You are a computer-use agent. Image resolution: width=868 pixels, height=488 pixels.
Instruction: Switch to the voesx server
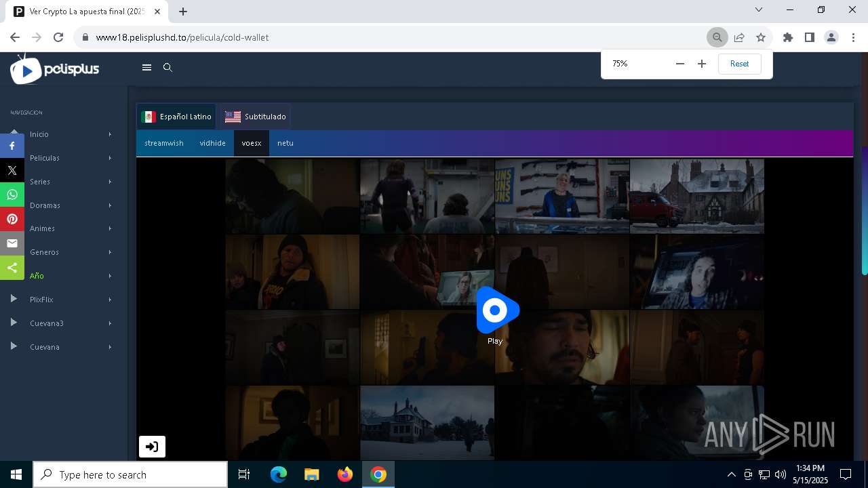click(x=252, y=143)
